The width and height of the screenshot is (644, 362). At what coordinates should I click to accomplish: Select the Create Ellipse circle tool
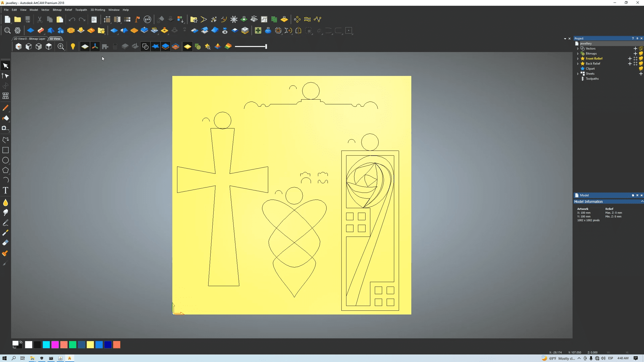click(x=5, y=160)
